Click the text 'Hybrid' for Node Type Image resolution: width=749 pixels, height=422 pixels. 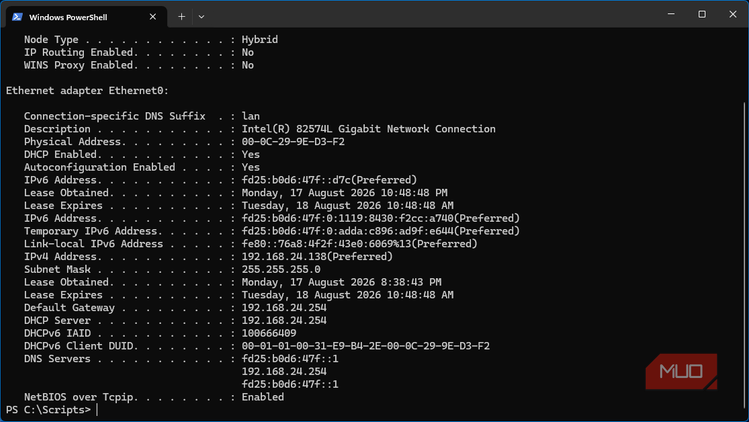click(x=260, y=40)
